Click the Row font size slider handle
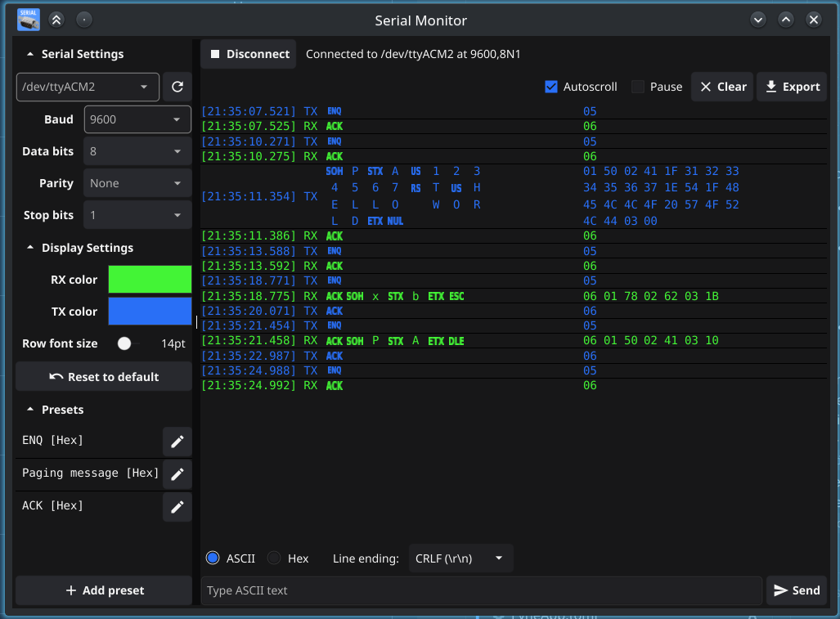Viewport: 840px width, 619px height. 124,343
